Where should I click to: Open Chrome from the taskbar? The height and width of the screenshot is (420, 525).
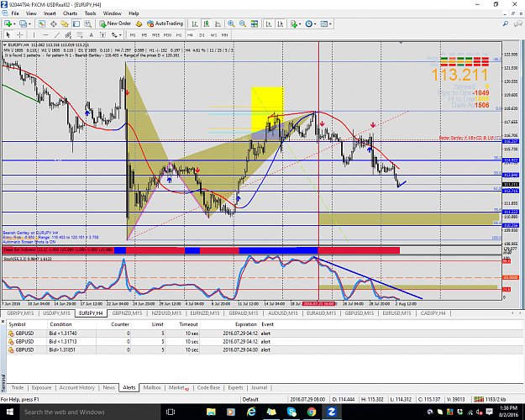[x=312, y=412]
